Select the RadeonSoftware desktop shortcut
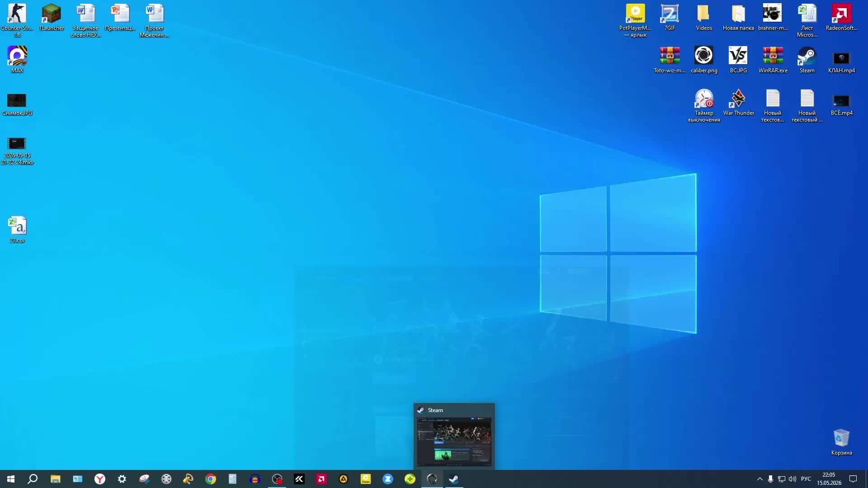The image size is (868, 488). point(841,18)
